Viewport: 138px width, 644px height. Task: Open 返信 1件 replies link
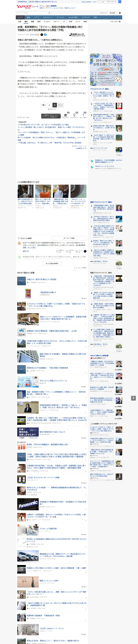(x=26, y=251)
